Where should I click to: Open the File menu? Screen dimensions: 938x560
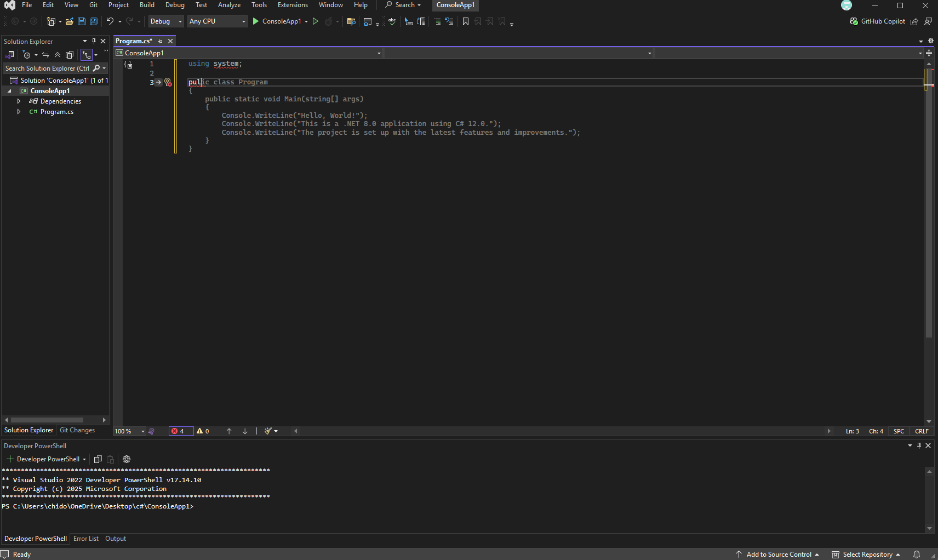(x=27, y=5)
